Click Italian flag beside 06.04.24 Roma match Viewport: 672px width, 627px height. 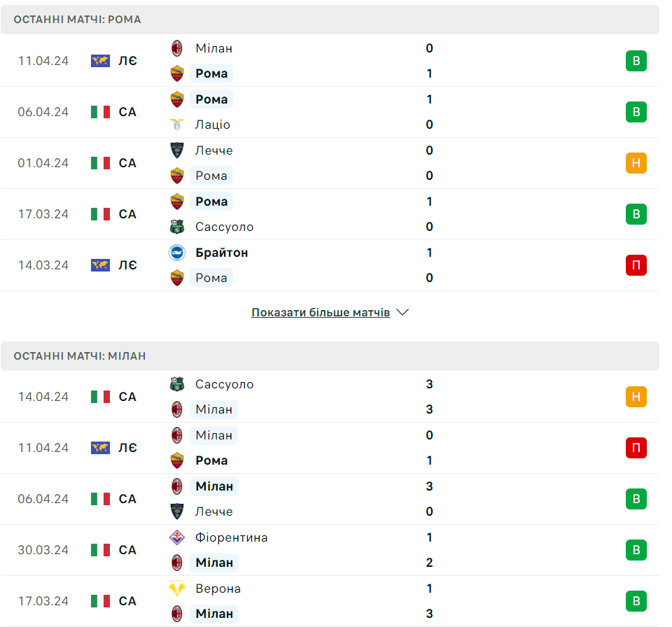(x=100, y=112)
